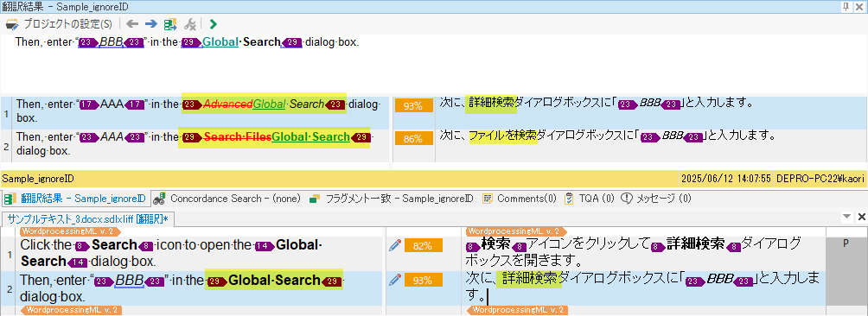Image resolution: width=868 pixels, height=316 pixels.
Task: Pin the 翻訳結果 panel with the pushpin icon
Action: tap(846, 6)
